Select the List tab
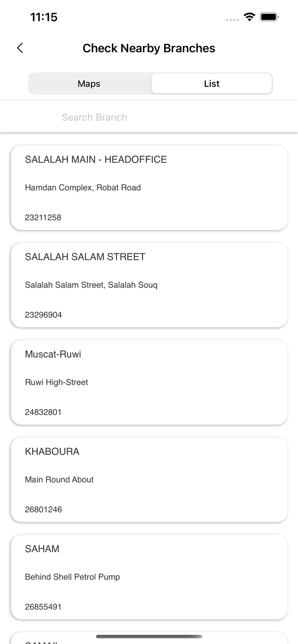This screenshot has width=298, height=644. (212, 83)
